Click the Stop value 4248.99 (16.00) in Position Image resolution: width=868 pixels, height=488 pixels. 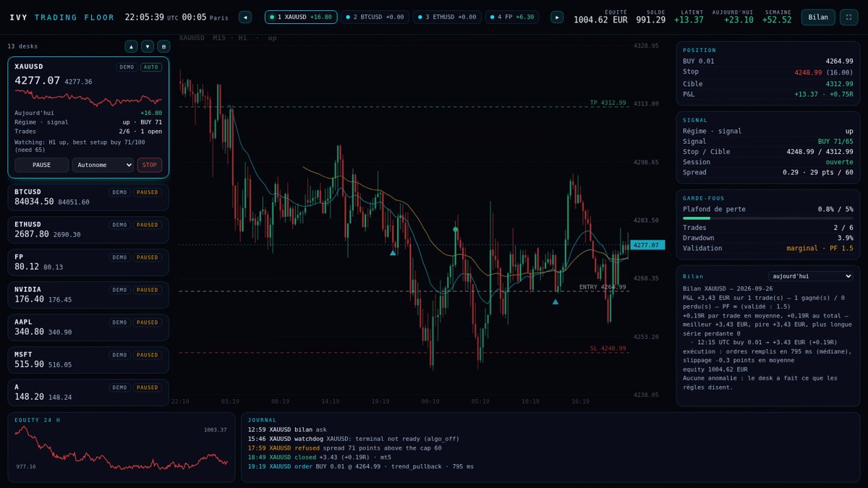tap(824, 72)
